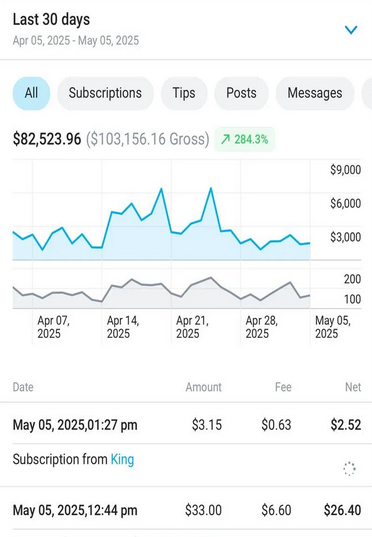
Task: Expand the date range dropdown chevron
Action: (351, 30)
